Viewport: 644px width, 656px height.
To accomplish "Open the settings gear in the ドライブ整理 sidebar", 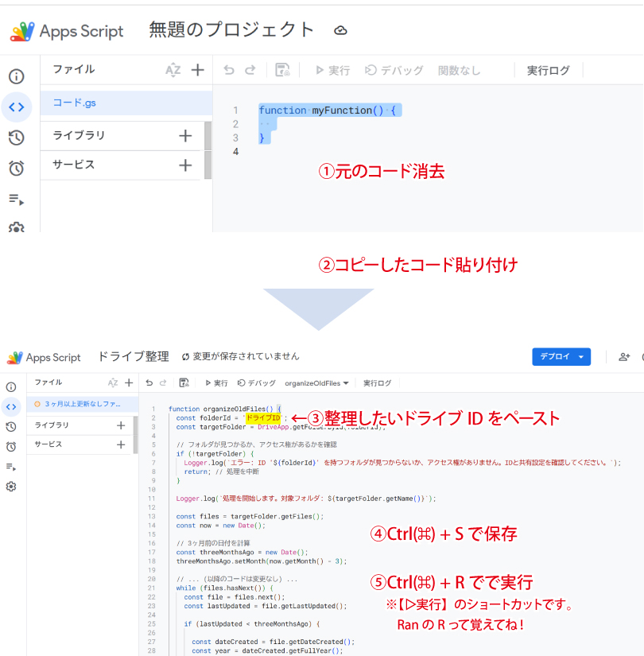I will [11, 487].
